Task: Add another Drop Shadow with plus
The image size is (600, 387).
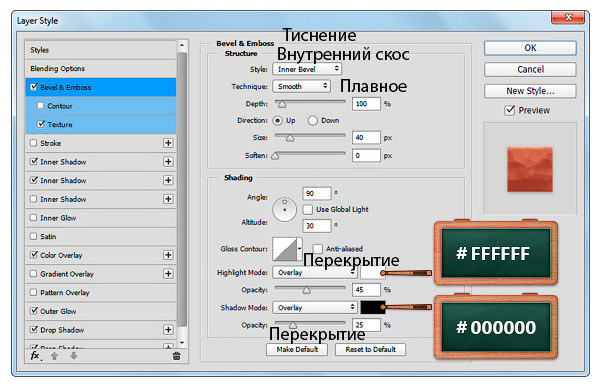Action: pos(168,330)
